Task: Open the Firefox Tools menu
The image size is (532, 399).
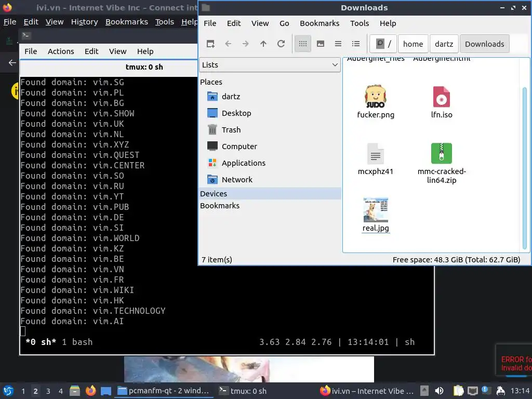Action: pyautogui.click(x=165, y=22)
